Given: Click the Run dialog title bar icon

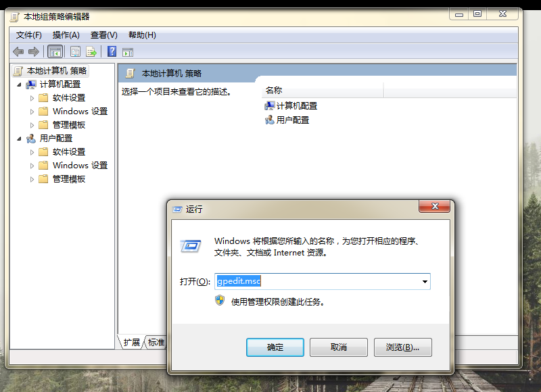Looking at the screenshot, I should coord(177,210).
